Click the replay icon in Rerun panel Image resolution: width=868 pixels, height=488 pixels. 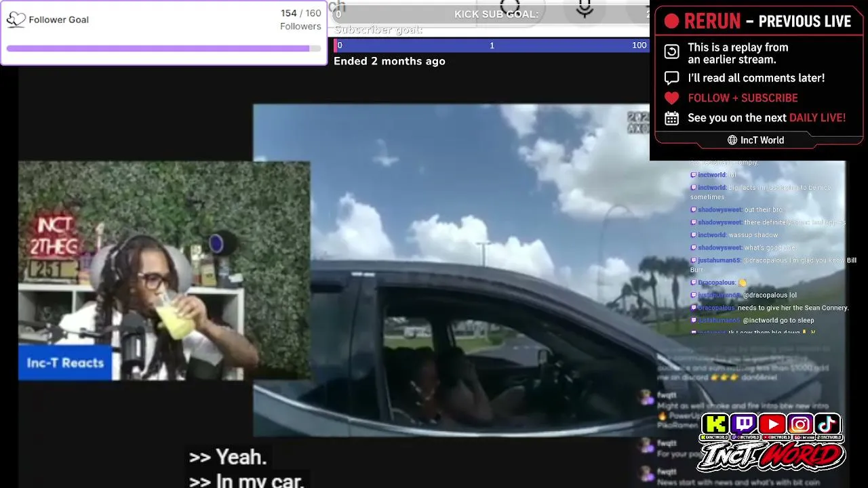pos(671,52)
